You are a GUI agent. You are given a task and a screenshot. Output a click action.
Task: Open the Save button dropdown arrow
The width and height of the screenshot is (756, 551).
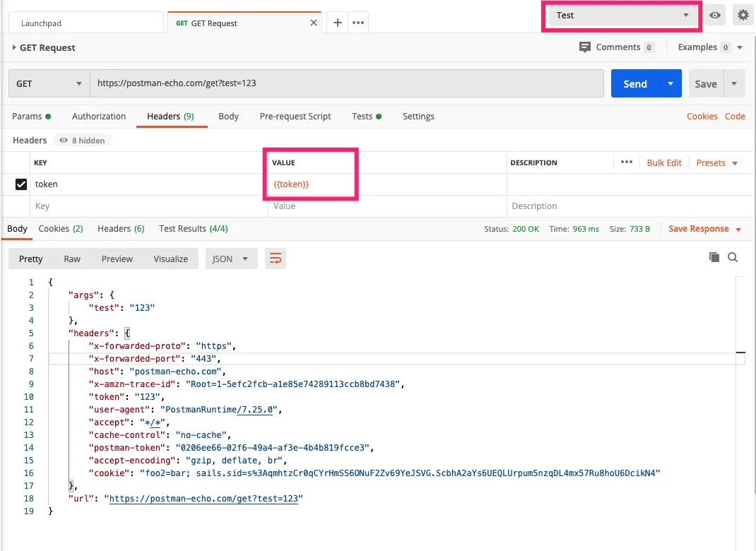pos(734,83)
